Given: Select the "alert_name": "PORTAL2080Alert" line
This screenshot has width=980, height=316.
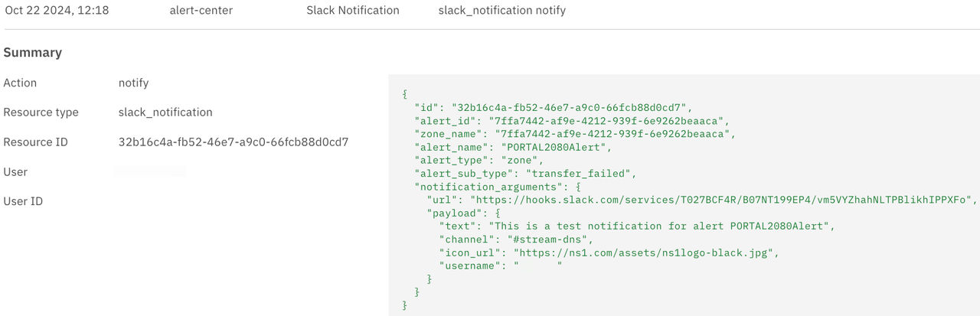Looking at the screenshot, I should (x=513, y=147).
